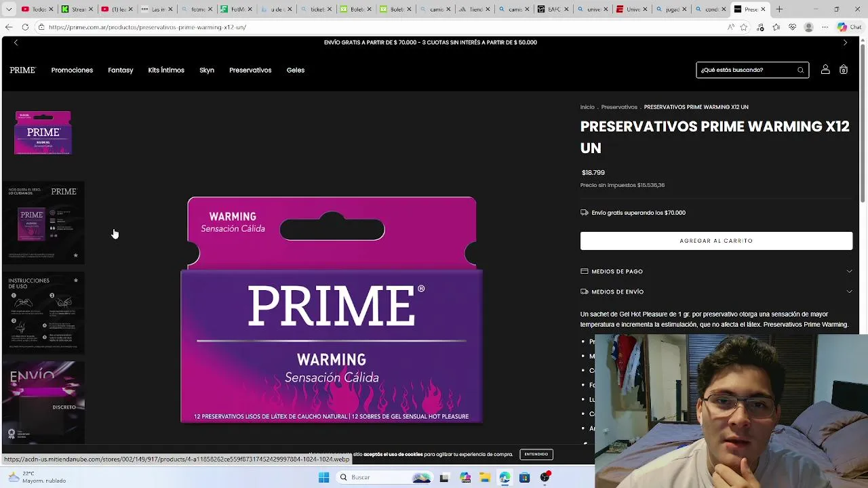The height and width of the screenshot is (488, 868).
Task: Open Microsoft Store from taskbar
Action: click(x=524, y=477)
